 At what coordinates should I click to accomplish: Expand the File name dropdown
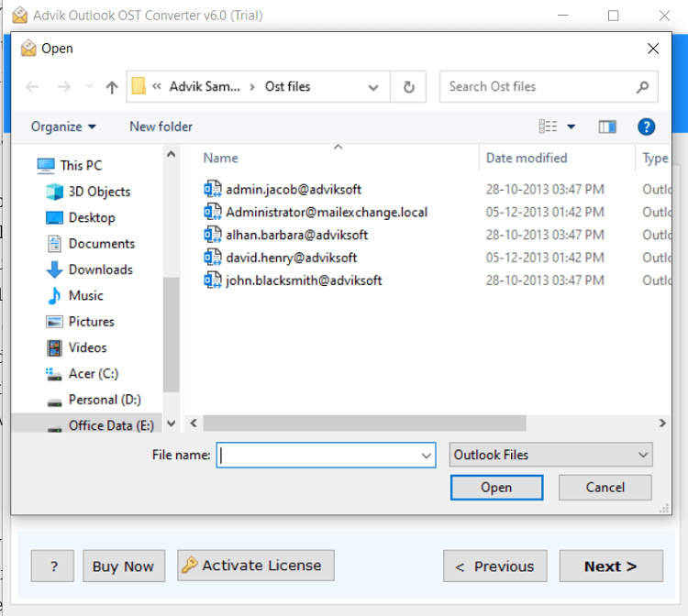tap(426, 456)
